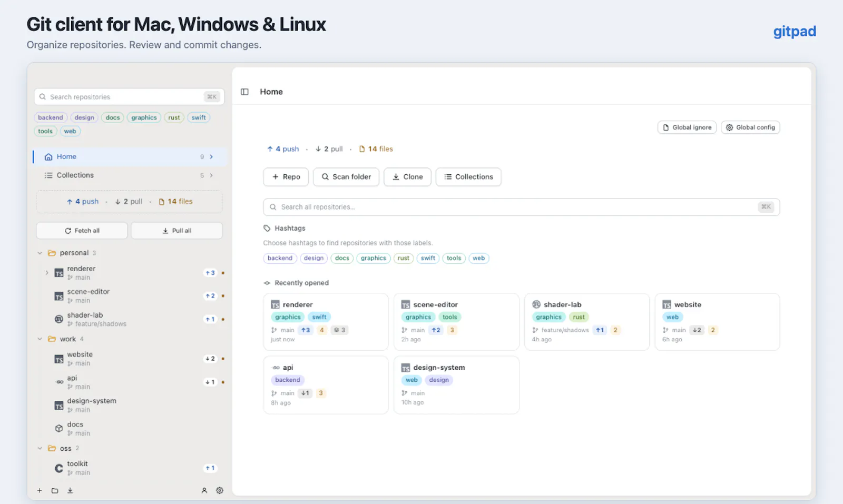This screenshot has width=843, height=504.
Task: Click the shader-lab rust icon in sidebar
Action: (x=59, y=319)
